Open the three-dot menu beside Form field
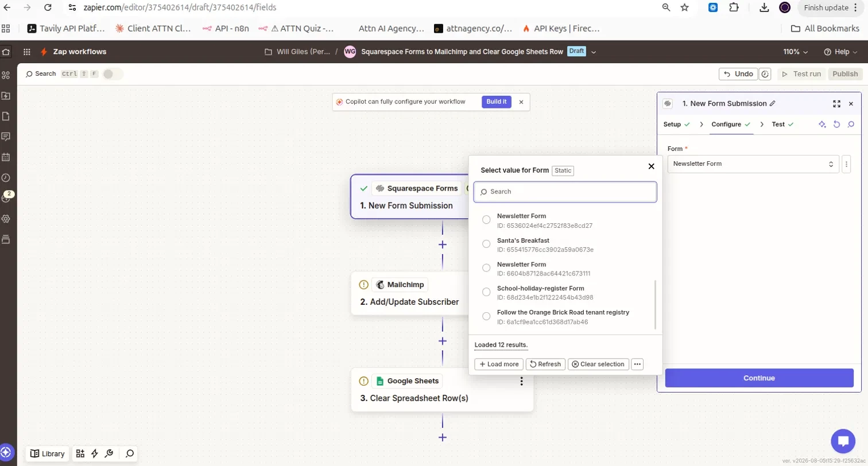 click(x=846, y=164)
